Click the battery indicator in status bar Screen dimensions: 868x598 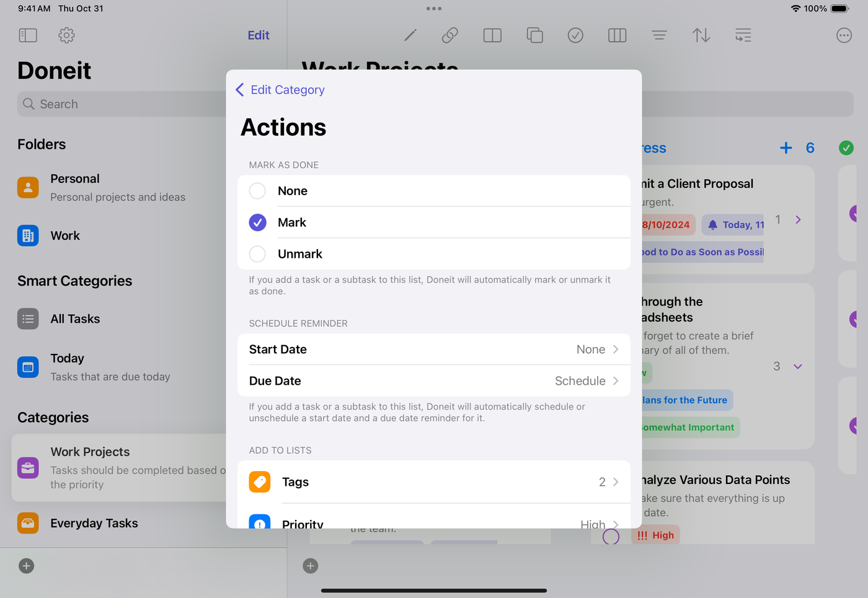(840, 9)
